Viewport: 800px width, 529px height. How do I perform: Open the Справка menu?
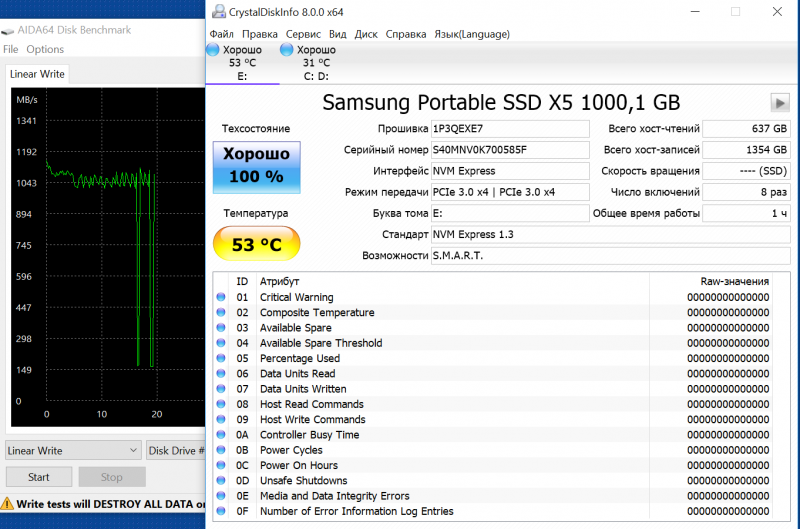coord(406,34)
